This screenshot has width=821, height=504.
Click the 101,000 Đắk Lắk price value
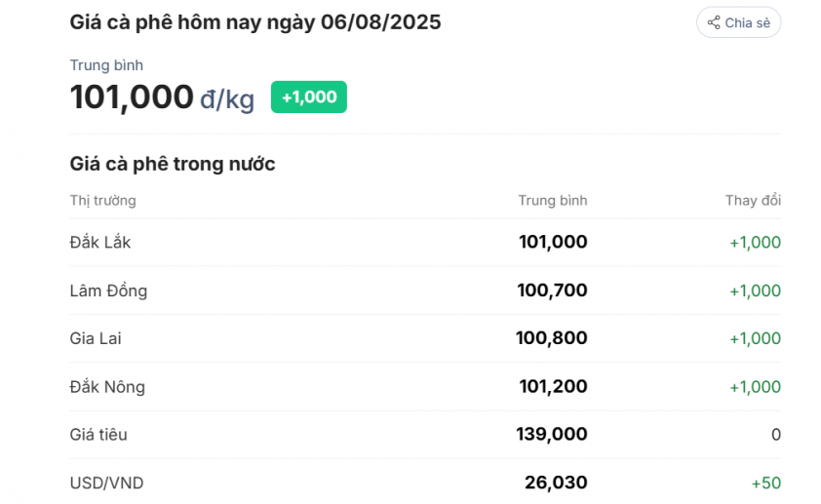pyautogui.click(x=553, y=242)
